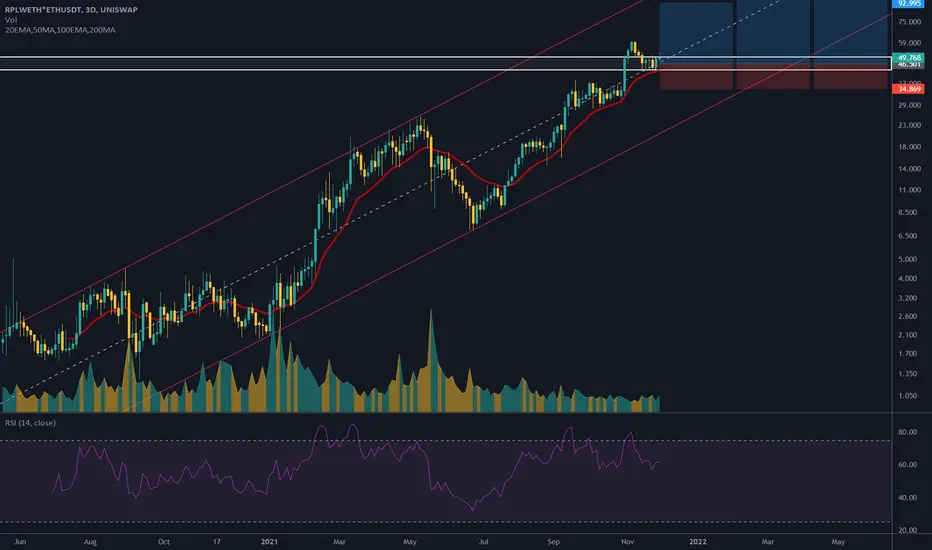Click the 2022 year label on time axis
This screenshot has height=550, width=932.
click(697, 542)
